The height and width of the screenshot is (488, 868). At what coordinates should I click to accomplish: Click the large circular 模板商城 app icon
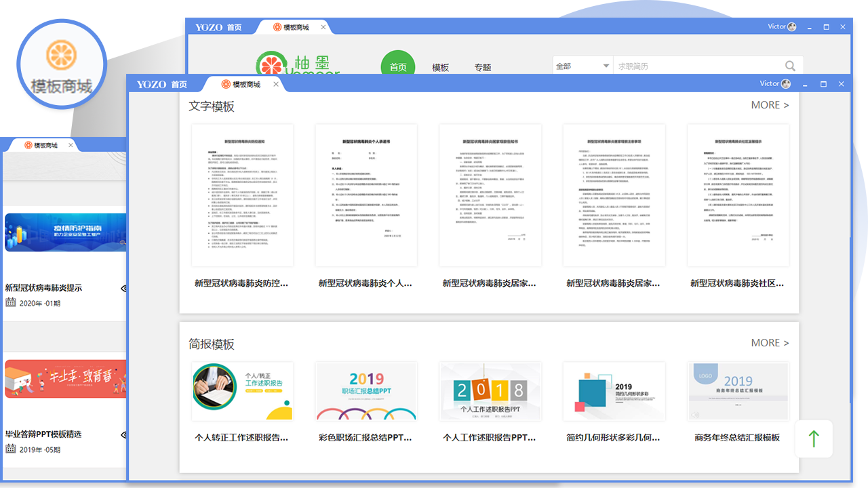coord(62,64)
